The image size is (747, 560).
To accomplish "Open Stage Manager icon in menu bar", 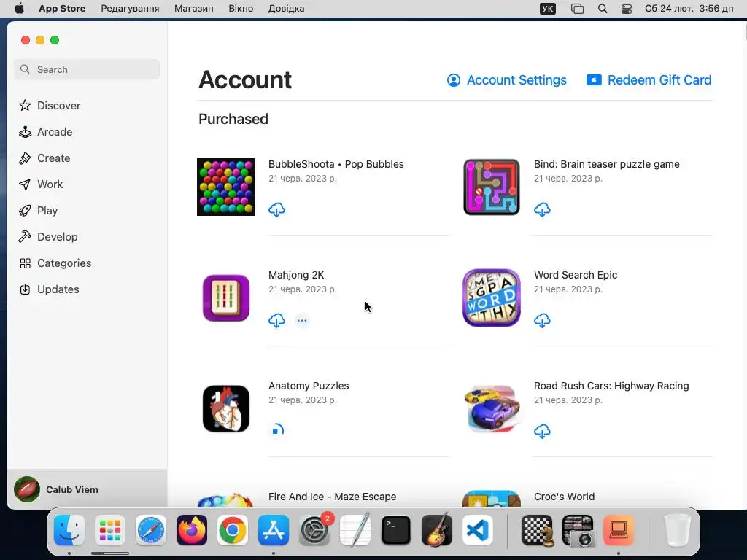I will (x=578, y=9).
